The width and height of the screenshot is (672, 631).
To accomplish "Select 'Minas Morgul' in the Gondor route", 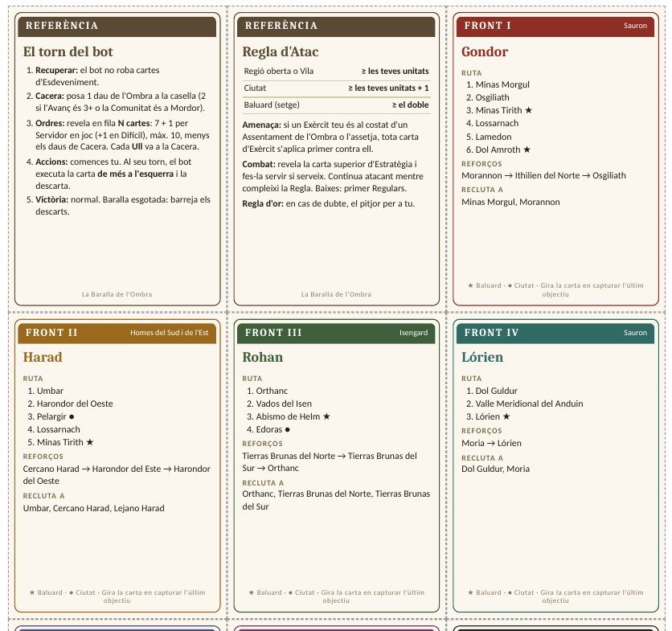I will (502, 84).
